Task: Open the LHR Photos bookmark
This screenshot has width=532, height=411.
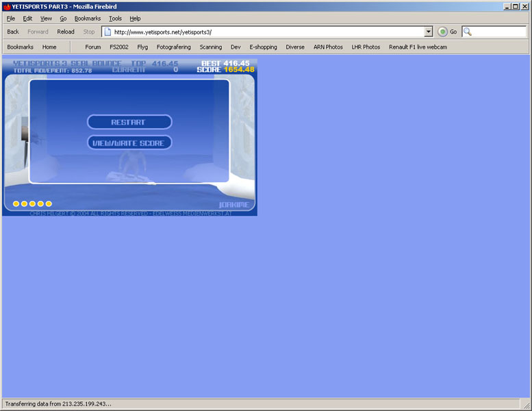Action: [366, 47]
